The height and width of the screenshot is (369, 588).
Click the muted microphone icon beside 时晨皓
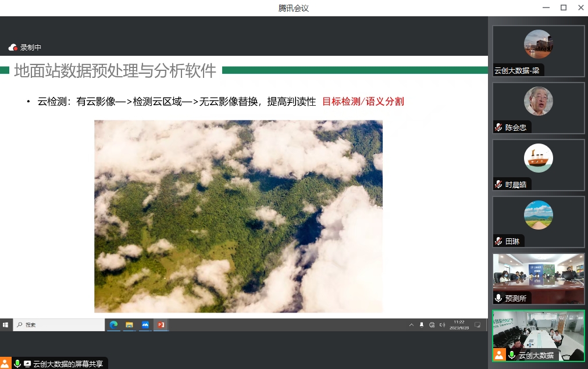click(x=498, y=184)
